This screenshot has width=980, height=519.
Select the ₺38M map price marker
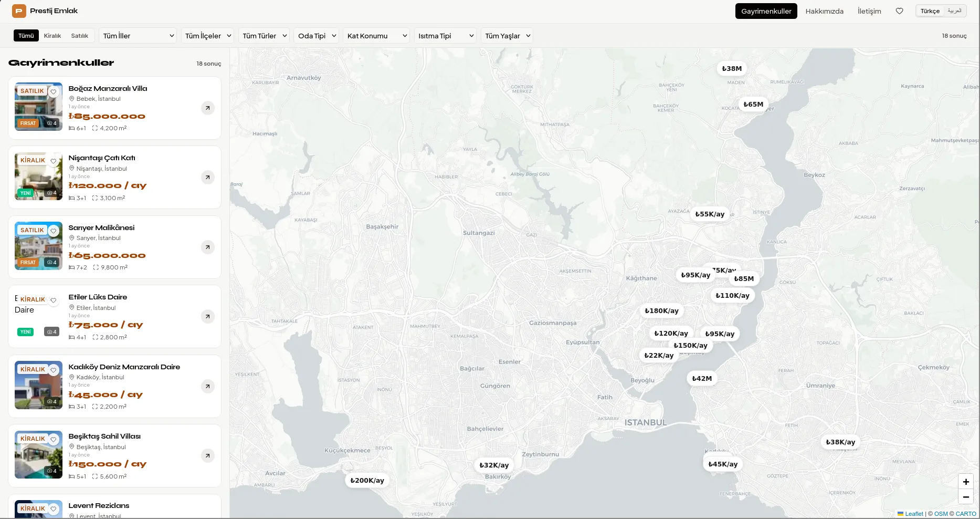732,68
